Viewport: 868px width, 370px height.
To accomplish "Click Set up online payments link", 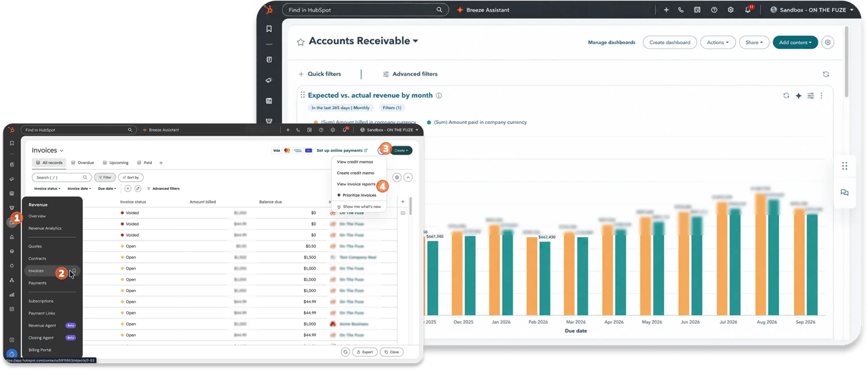I will (342, 150).
